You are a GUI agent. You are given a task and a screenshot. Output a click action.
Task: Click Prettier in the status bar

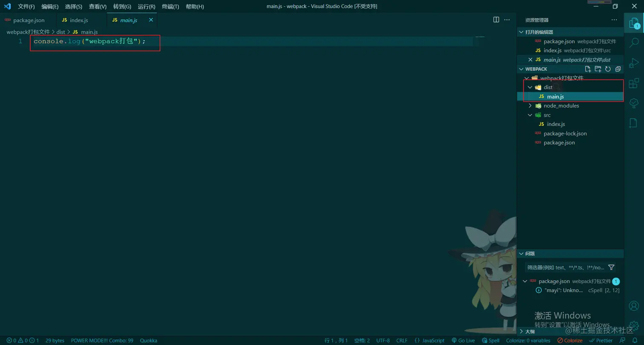coord(601,340)
